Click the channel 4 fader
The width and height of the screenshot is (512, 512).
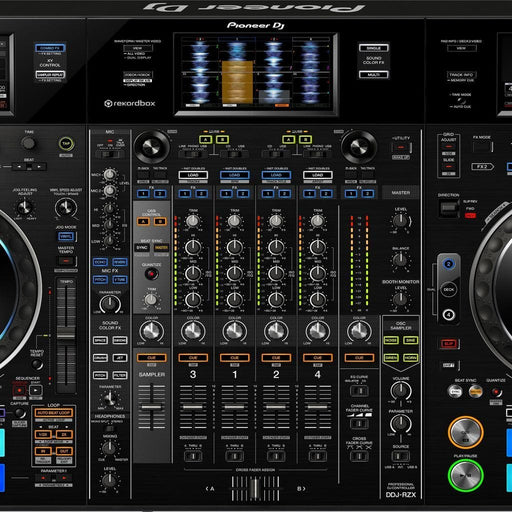tap(318, 407)
